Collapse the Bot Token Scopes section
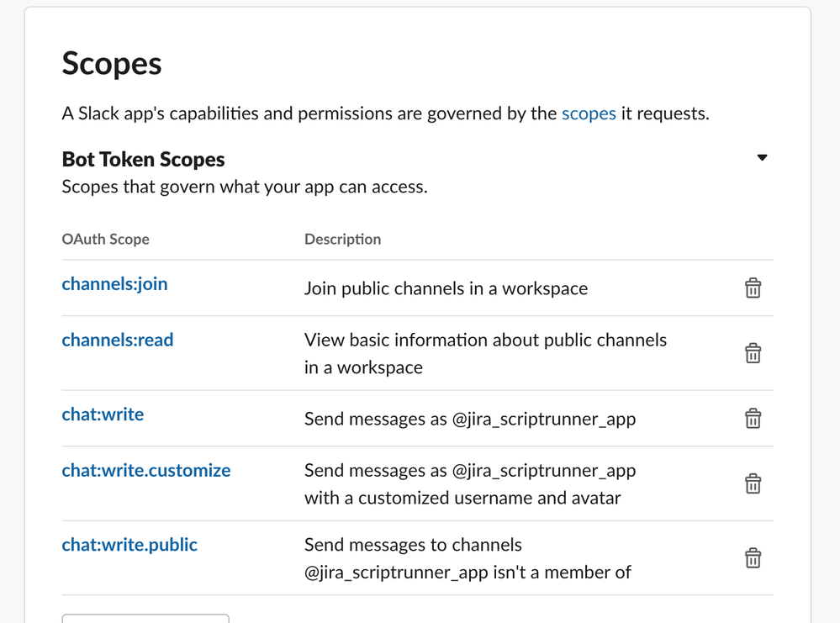This screenshot has width=840, height=623. coord(762,157)
